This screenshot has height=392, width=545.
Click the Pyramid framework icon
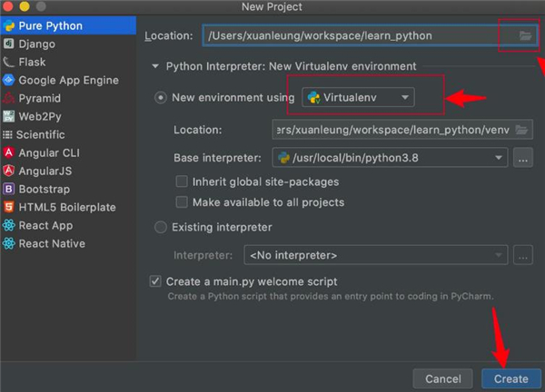point(9,98)
